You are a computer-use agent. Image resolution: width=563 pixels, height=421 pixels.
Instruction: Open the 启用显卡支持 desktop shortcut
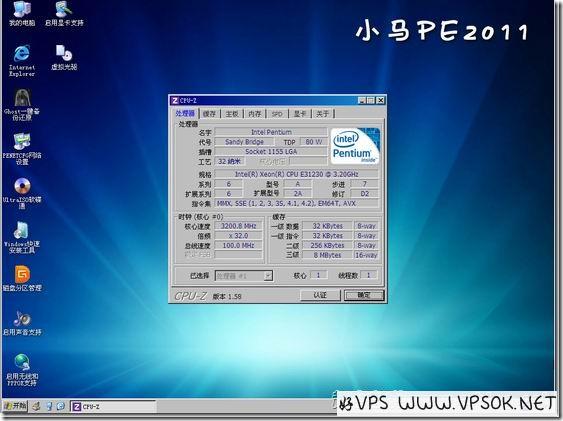(x=64, y=14)
